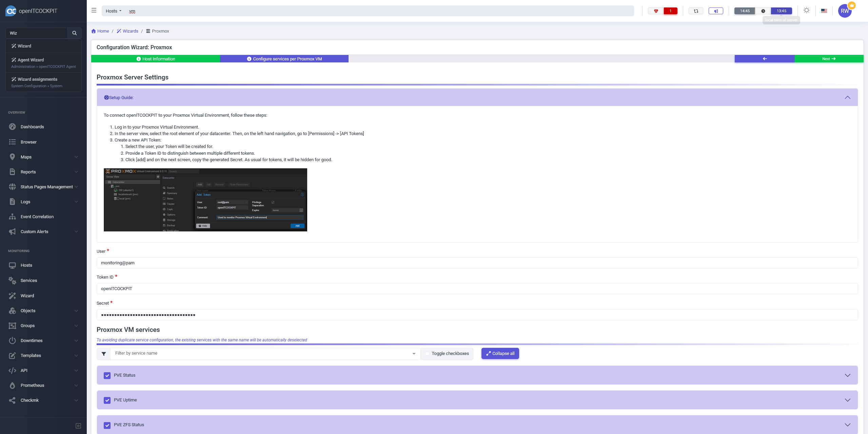Click the megaphone announcement icon in header
868x434 pixels.
[x=716, y=11]
